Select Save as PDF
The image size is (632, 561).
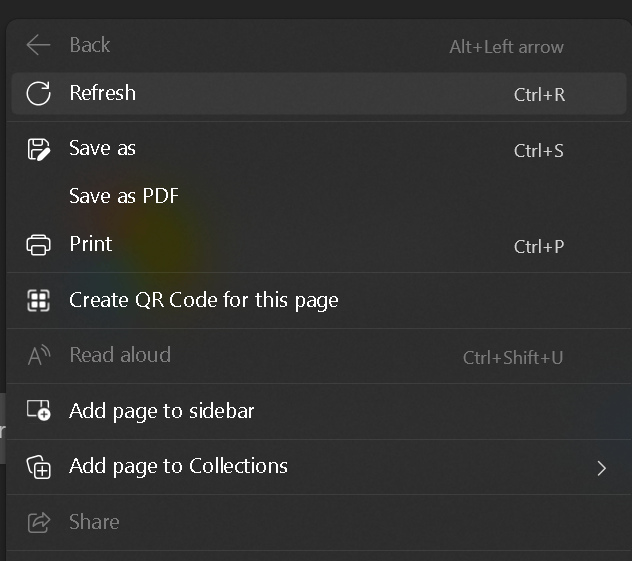pos(124,196)
